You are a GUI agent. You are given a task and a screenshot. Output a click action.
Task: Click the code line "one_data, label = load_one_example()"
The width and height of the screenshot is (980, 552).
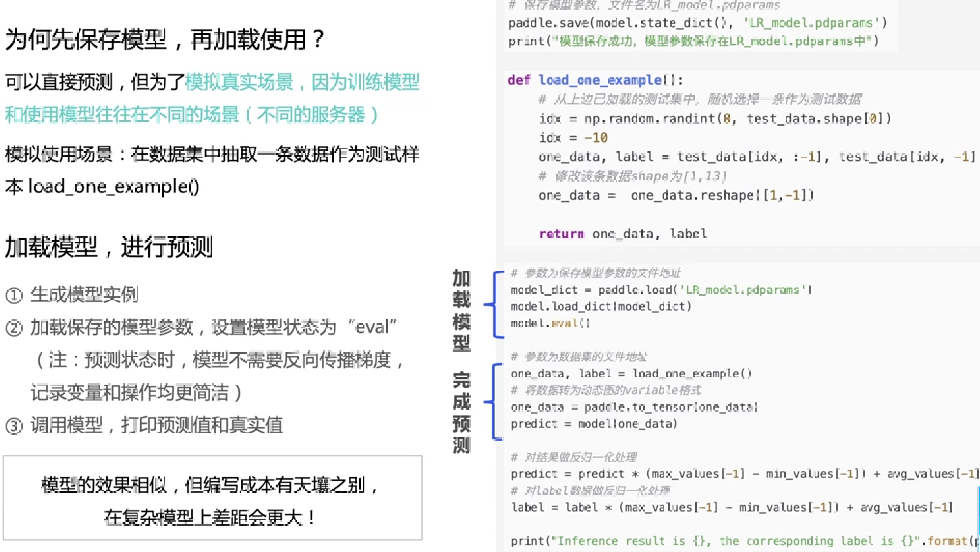[x=631, y=374]
